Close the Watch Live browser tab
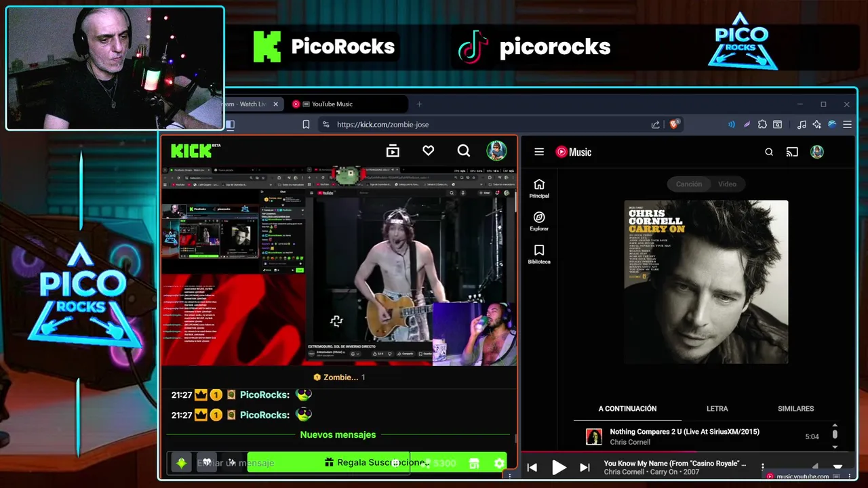Image resolution: width=868 pixels, height=488 pixels. click(275, 104)
